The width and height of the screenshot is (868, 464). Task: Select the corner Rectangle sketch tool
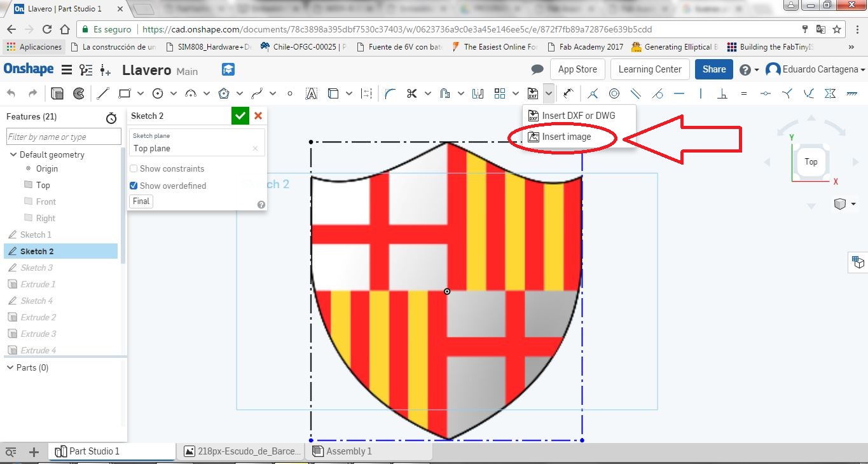pos(124,93)
